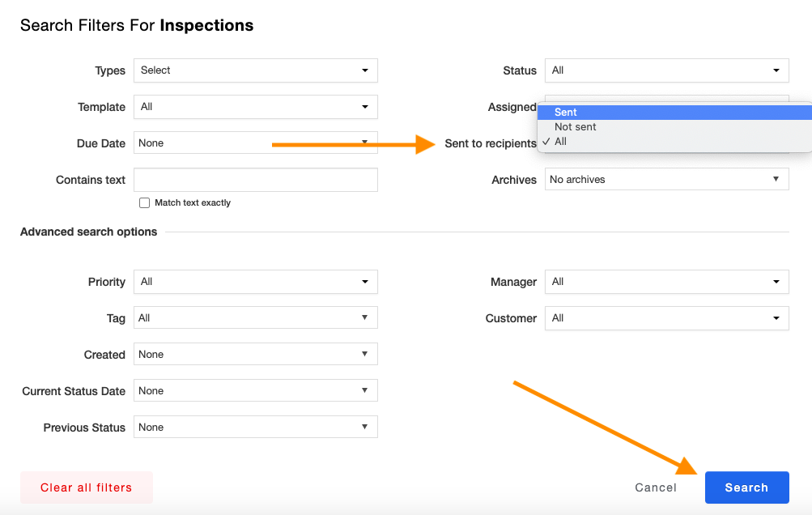Image resolution: width=812 pixels, height=515 pixels.
Task: Click the blue Search button
Action: click(x=746, y=487)
